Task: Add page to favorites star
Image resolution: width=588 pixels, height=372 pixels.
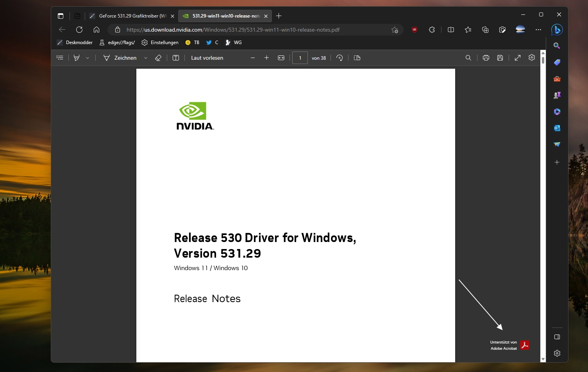Action: pos(395,30)
